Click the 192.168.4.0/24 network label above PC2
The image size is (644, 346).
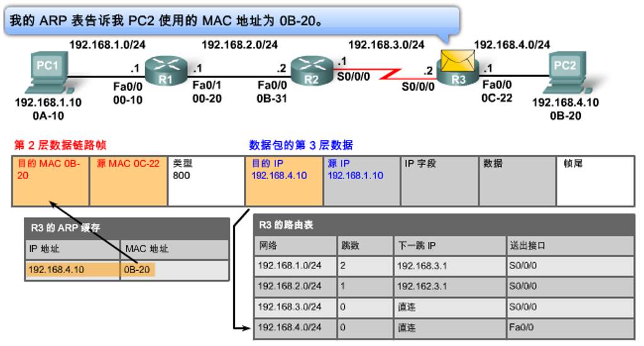[x=512, y=44]
